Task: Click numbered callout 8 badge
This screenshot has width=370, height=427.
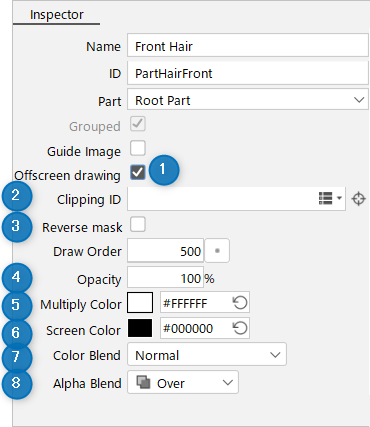Action: click(x=17, y=384)
